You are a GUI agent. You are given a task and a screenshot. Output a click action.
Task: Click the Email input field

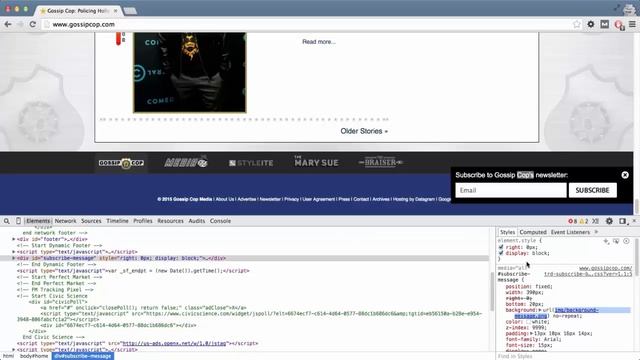click(x=511, y=190)
